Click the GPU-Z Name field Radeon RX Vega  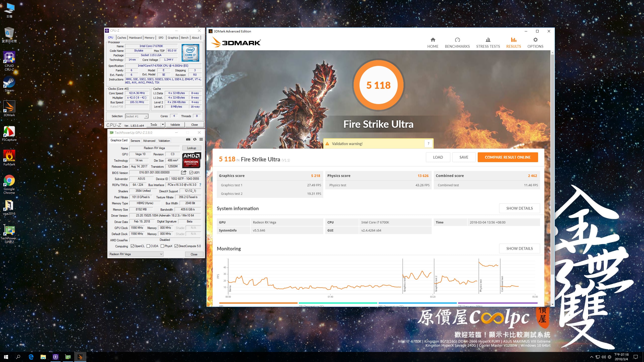(154, 148)
